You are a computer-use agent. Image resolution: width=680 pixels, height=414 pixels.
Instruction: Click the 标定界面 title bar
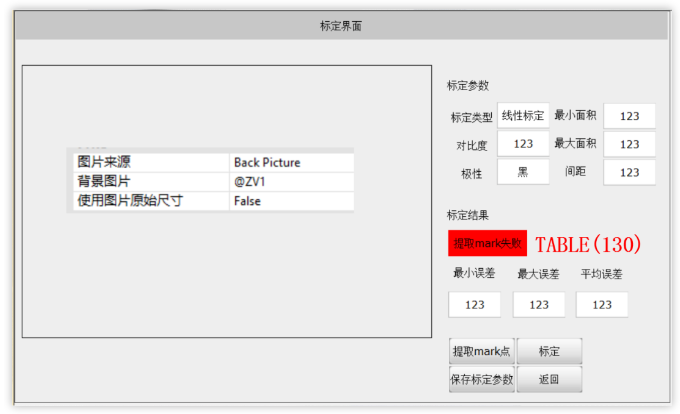click(341, 26)
